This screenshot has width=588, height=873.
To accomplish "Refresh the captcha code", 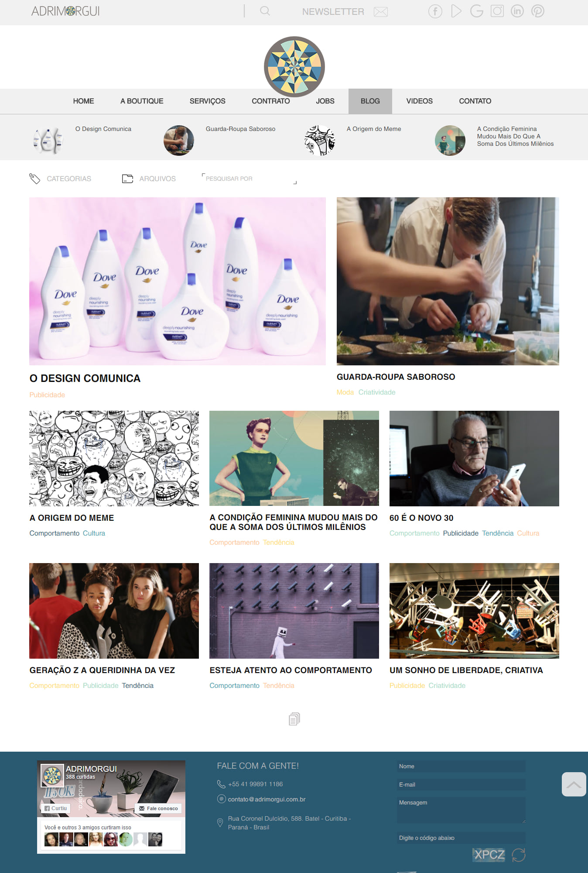I will (519, 855).
